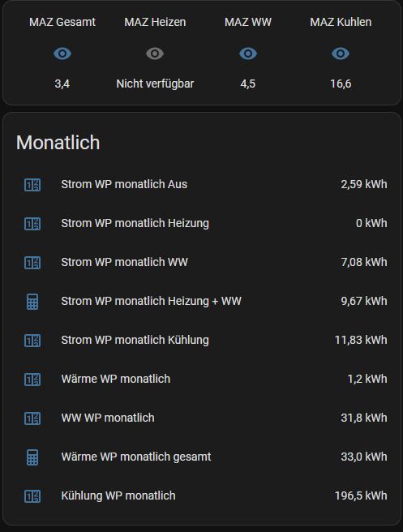Click the MAZ WW eye icon
Viewport: 403px width, 532px height.
[248, 54]
